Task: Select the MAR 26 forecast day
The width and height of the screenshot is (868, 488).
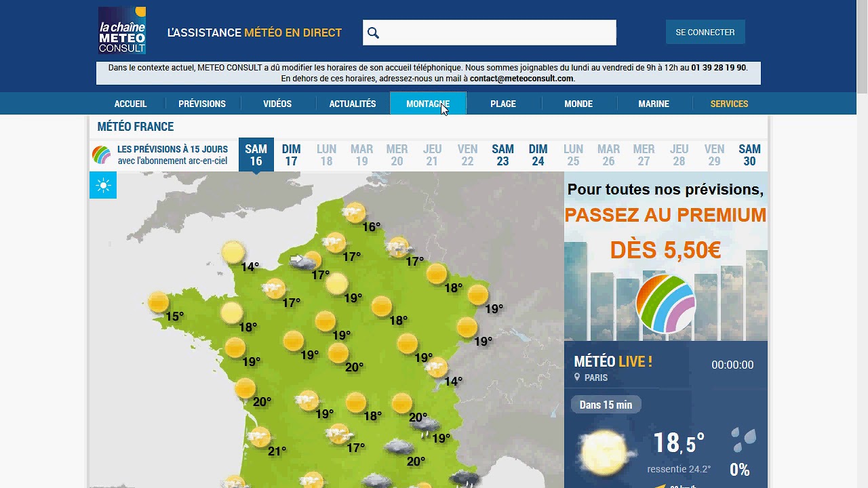Action: [609, 155]
